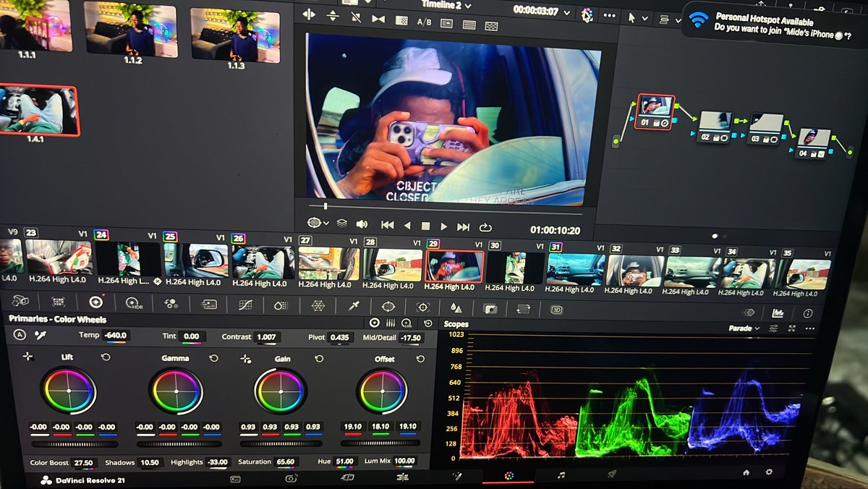The image size is (868, 489).
Task: Click the Saturation value 65.60
Action: pyautogui.click(x=285, y=461)
